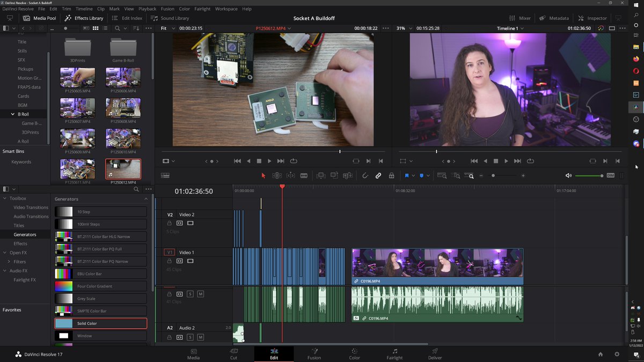The image size is (644, 362).
Task: Open the audio Mixer panel
Action: (x=519, y=18)
